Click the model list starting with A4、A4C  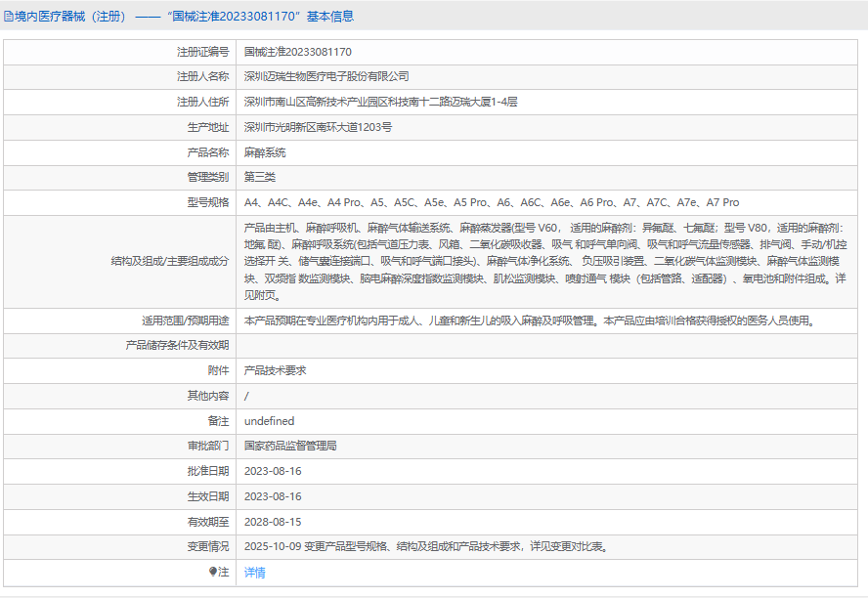pyautogui.click(x=492, y=202)
